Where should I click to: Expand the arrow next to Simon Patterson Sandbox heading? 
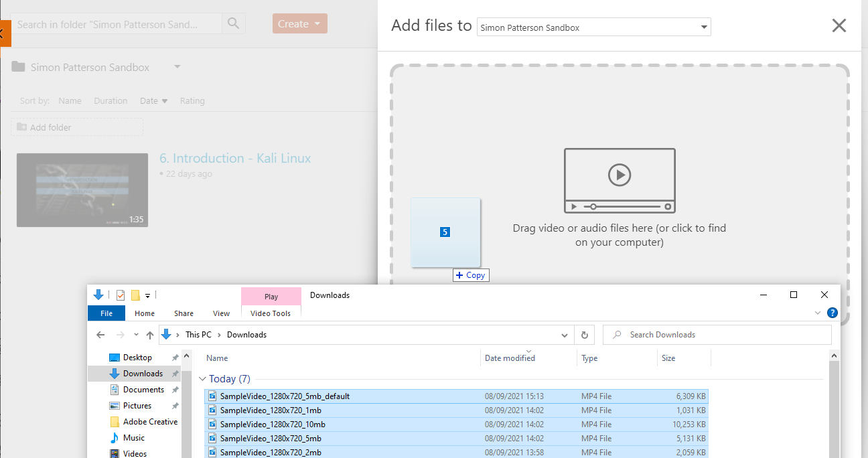(177, 67)
